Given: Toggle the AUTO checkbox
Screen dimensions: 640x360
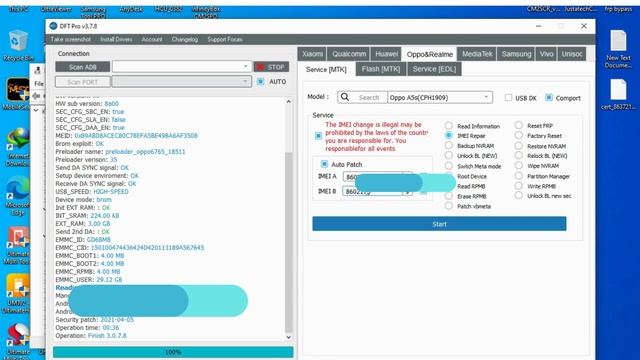Looking at the screenshot, I should click(x=260, y=82).
